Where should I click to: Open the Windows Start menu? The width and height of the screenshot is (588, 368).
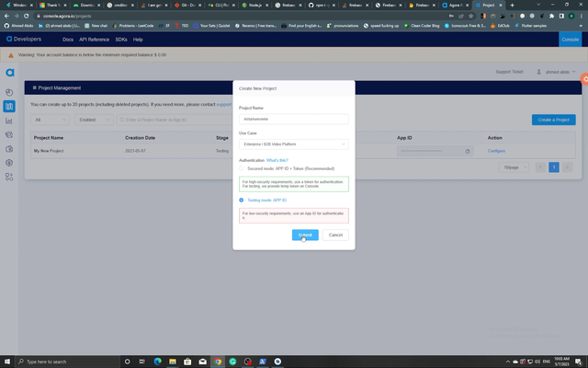7,362
